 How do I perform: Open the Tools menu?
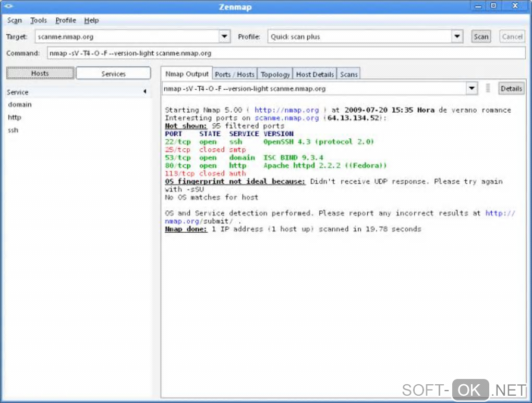pos(39,20)
